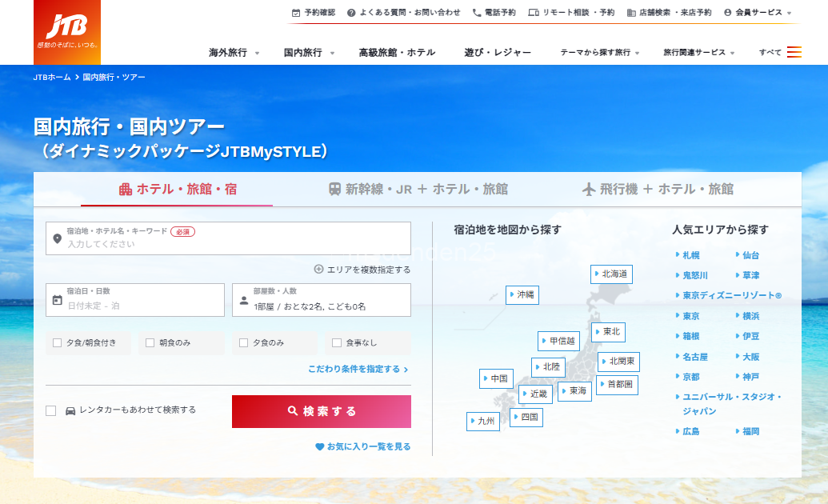Open the hamburger menu icon beside すべて
The width and height of the screenshot is (828, 504).
point(794,53)
